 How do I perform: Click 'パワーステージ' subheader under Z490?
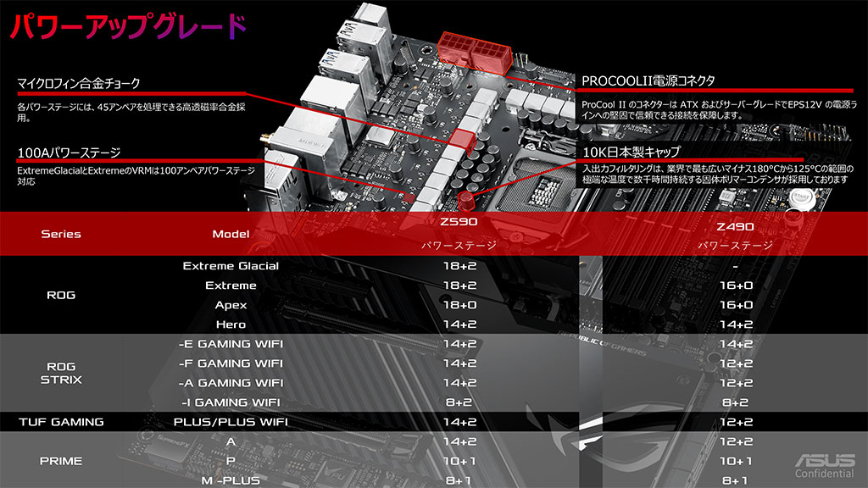coord(735,245)
